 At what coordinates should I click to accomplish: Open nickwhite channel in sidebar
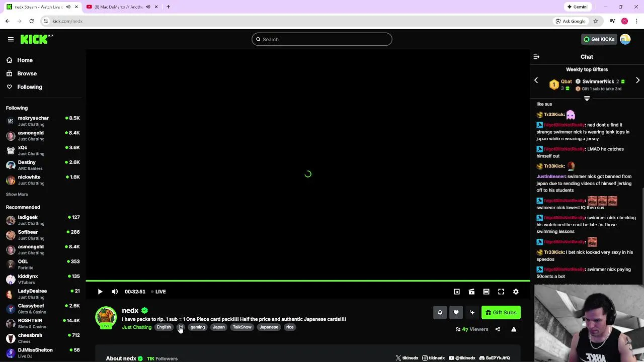click(43, 180)
